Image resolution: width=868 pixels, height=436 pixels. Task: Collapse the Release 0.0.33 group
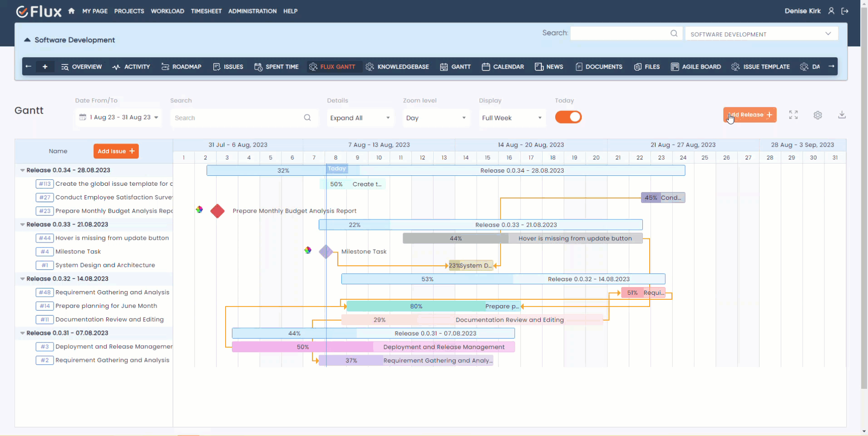(23, 224)
